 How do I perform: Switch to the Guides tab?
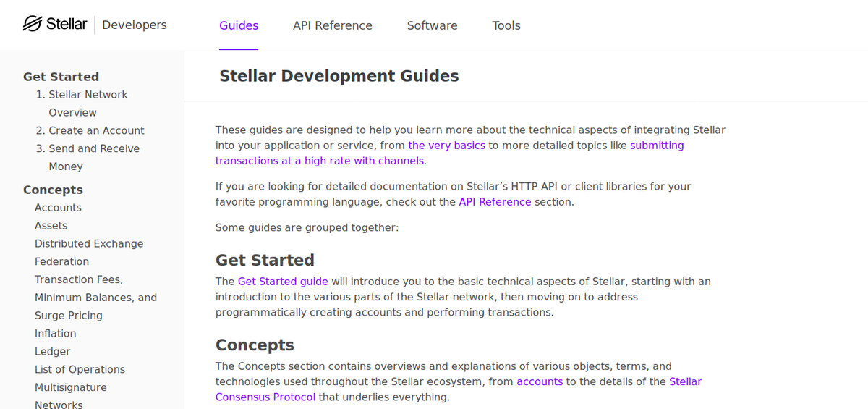(x=239, y=25)
